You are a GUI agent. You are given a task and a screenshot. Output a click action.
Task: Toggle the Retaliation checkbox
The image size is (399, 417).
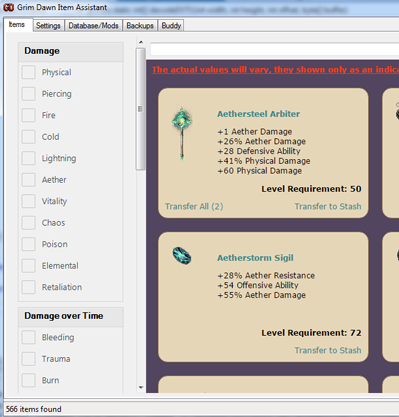coord(29,287)
